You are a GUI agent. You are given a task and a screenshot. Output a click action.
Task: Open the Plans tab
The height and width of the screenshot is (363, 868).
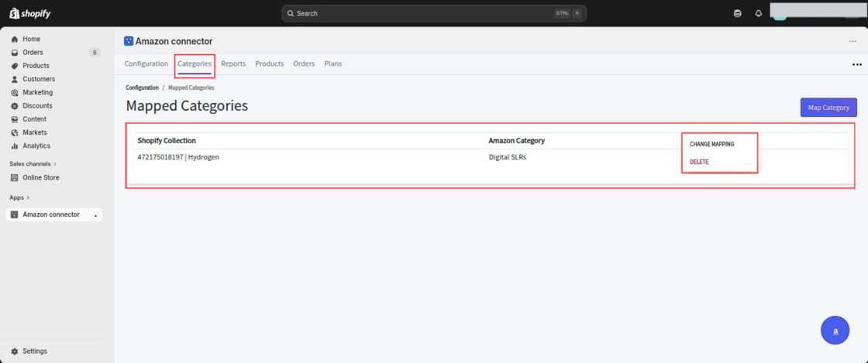[x=332, y=63]
